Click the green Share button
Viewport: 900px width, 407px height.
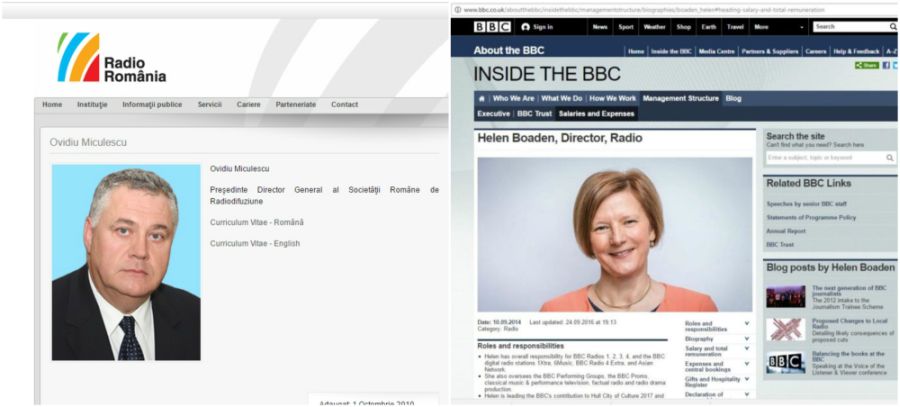pyautogui.click(x=867, y=65)
